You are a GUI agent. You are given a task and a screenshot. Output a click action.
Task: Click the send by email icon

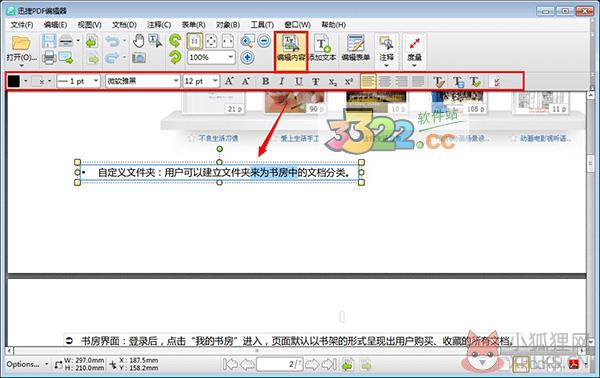click(66, 58)
